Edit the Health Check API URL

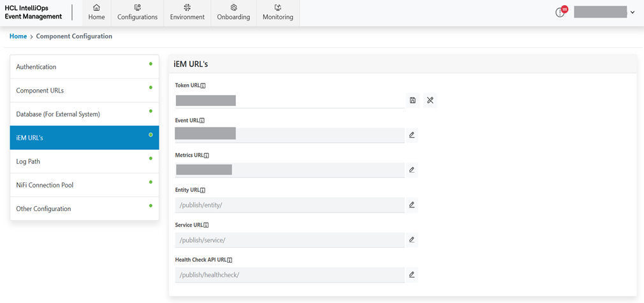[x=412, y=275]
